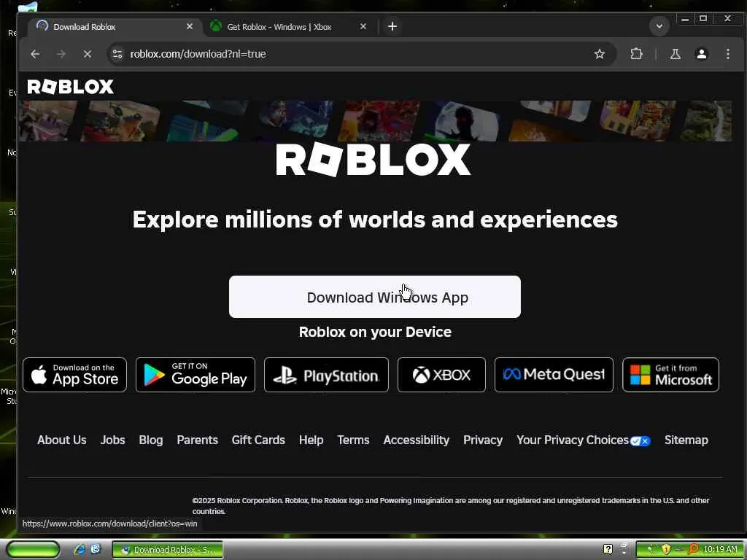
Task: Select the Download Roblox taskbar button
Action: (x=168, y=550)
